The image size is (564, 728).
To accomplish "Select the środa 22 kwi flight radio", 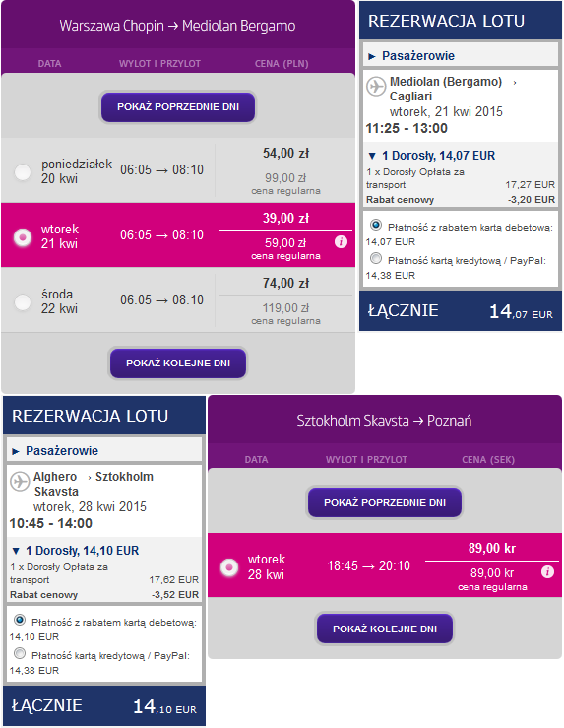I will click(23, 302).
